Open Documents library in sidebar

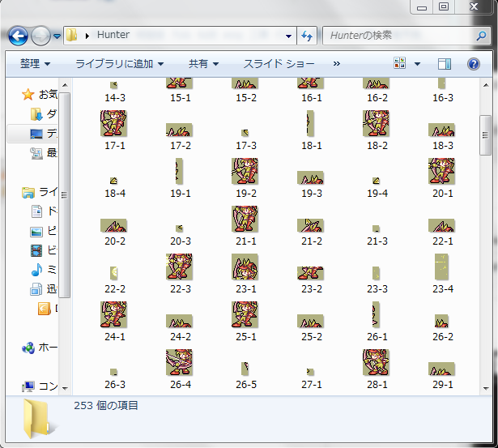(x=44, y=211)
